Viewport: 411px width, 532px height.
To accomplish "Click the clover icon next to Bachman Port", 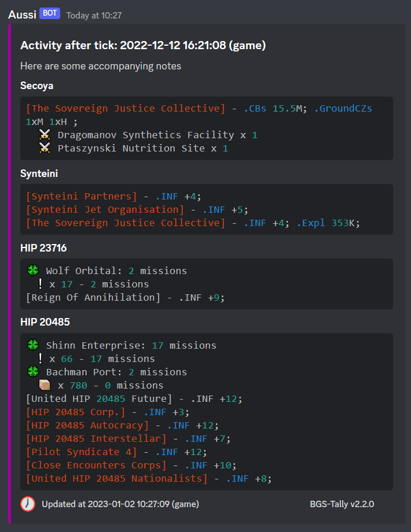I will click(x=33, y=372).
